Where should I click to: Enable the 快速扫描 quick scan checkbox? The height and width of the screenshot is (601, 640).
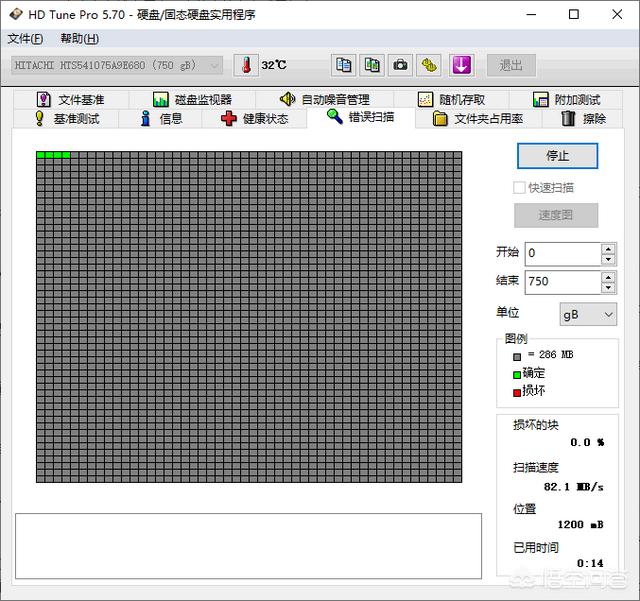point(519,188)
